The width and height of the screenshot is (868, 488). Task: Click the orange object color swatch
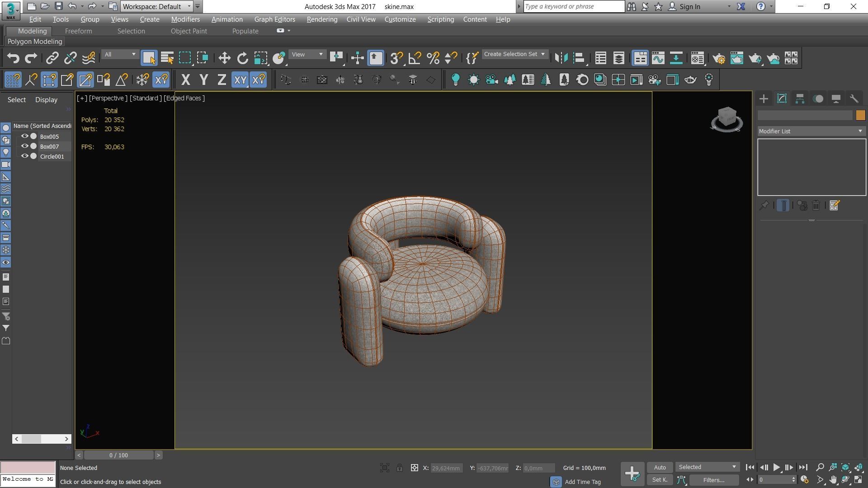(x=860, y=116)
